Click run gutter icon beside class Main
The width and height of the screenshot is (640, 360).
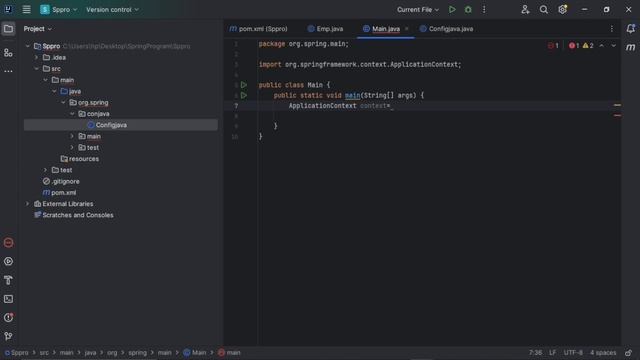click(x=244, y=85)
